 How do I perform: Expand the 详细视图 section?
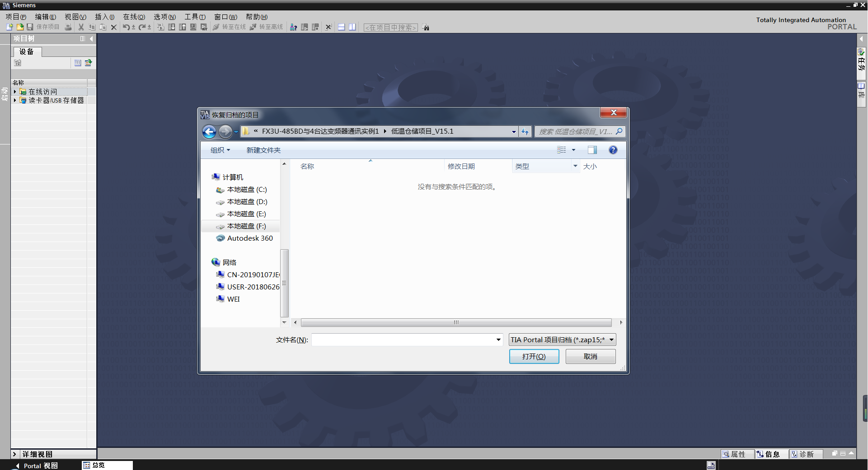pyautogui.click(x=14, y=454)
